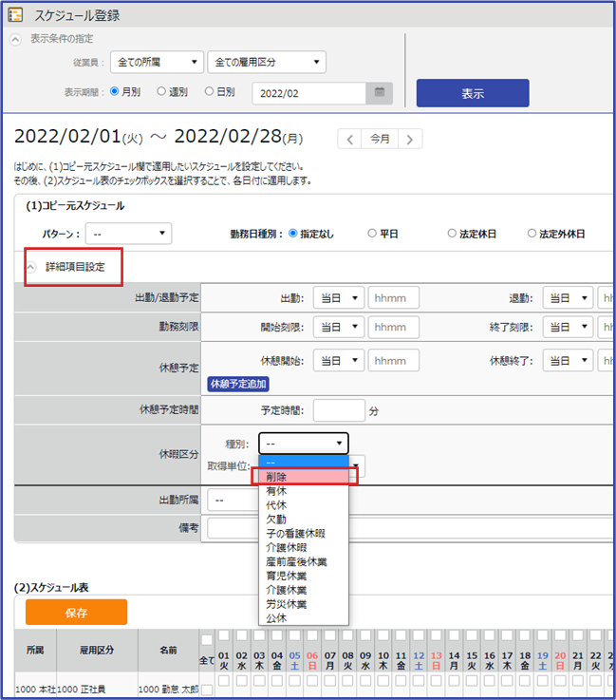Open the 出勤 day dropdown
Viewport: 616px width, 700px height.
pos(339,298)
